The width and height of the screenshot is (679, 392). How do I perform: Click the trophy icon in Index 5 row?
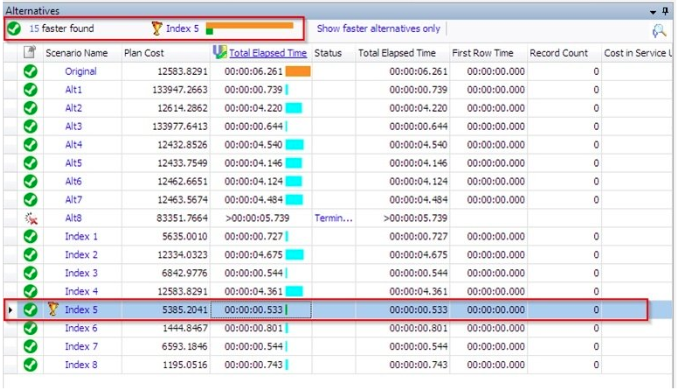[53, 309]
